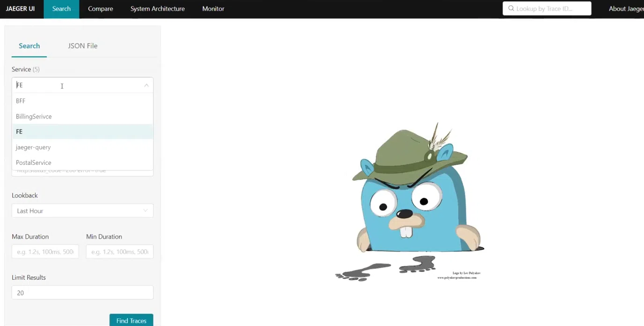Switch to the Search form tab
The width and height of the screenshot is (644, 326).
point(29,46)
